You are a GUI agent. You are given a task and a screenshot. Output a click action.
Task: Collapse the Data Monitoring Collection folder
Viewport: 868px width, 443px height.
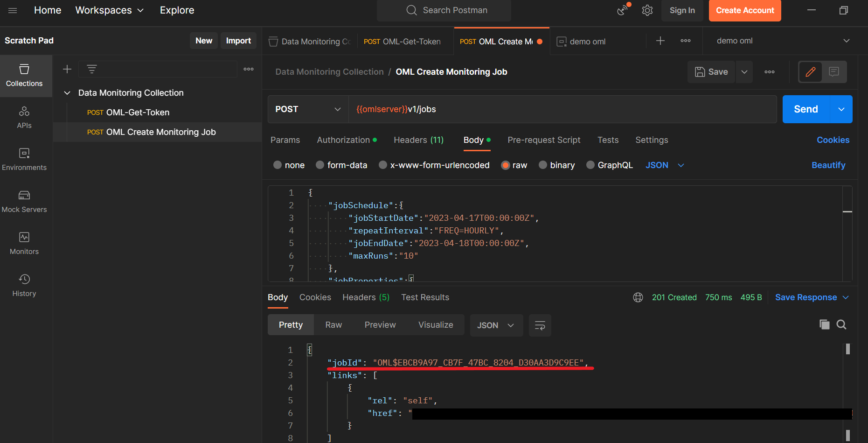67,93
